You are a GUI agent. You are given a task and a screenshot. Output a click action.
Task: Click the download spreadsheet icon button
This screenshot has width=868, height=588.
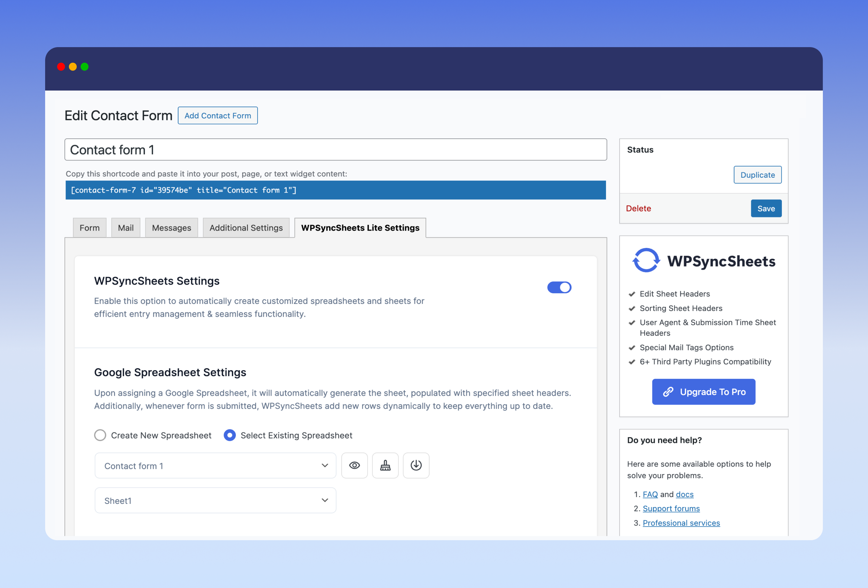[416, 465]
